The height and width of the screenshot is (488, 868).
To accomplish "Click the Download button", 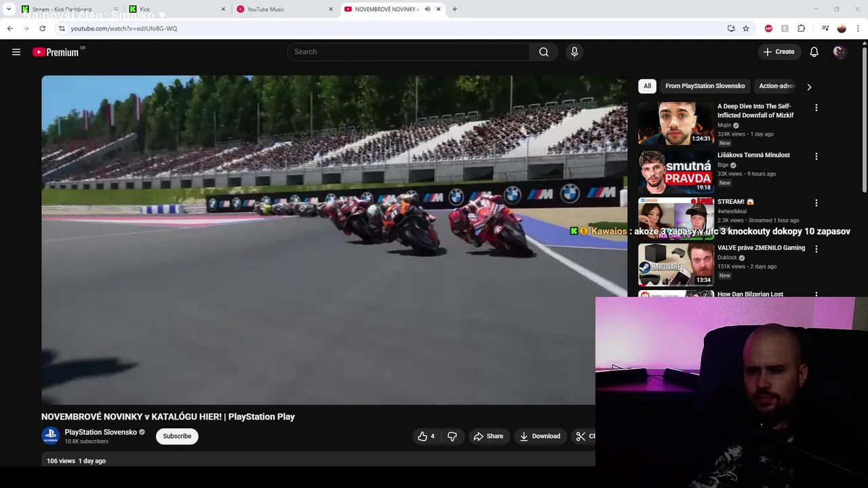I will pos(540,436).
